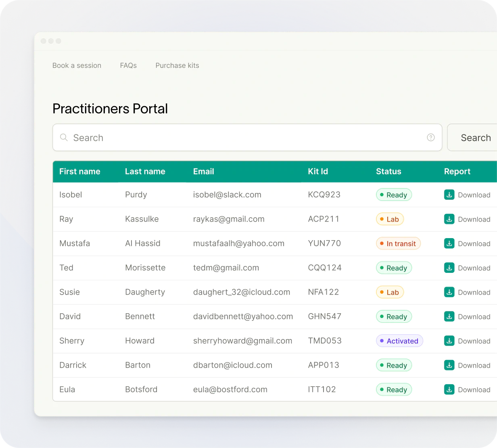The image size is (497, 448).
Task: Click the magnifying glass icon in the search field
Action: [x=64, y=137]
